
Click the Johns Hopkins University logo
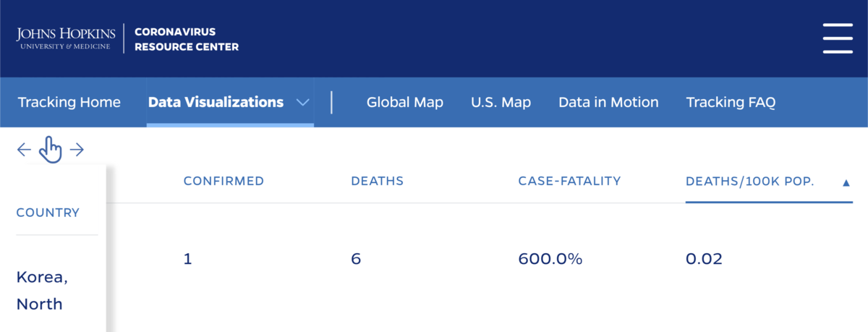click(66, 38)
